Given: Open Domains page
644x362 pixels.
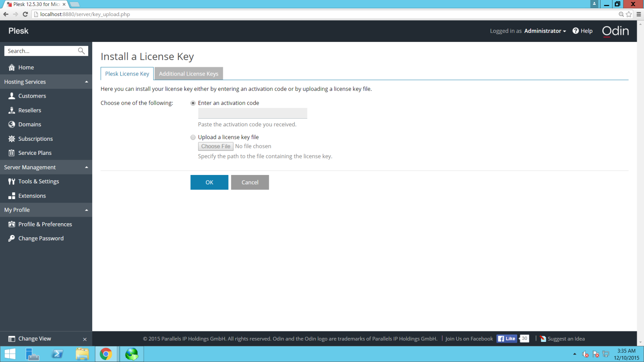Looking at the screenshot, I should [x=30, y=124].
